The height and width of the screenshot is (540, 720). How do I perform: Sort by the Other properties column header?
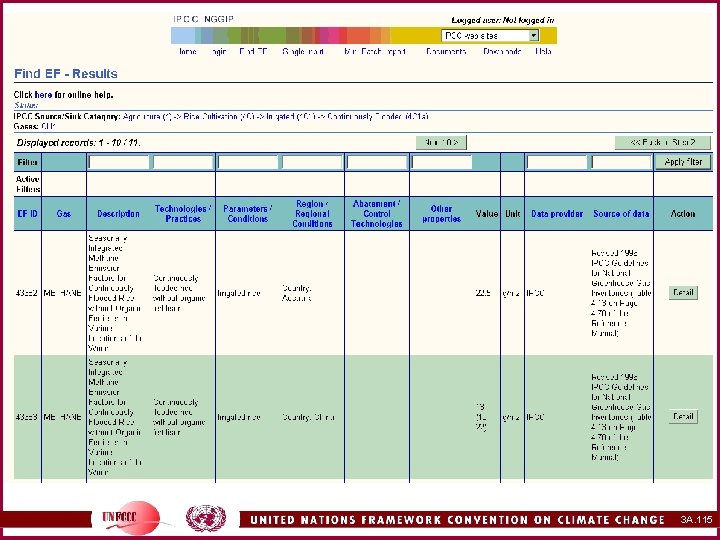point(441,214)
